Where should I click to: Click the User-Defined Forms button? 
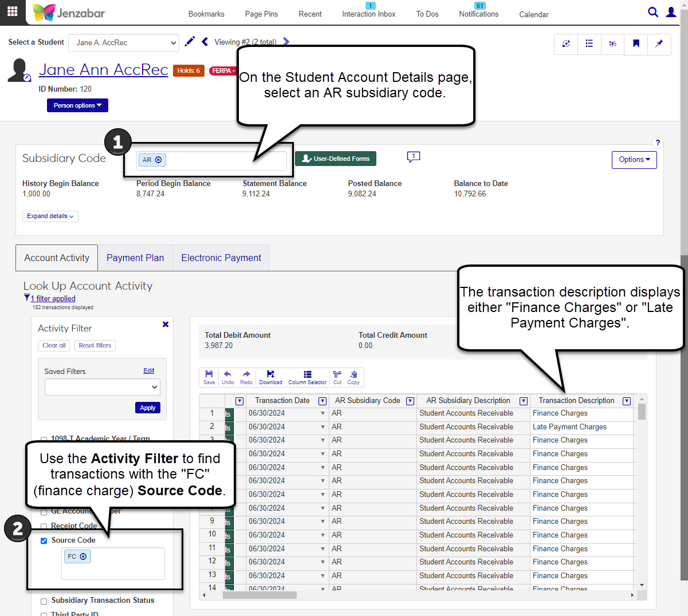click(x=336, y=159)
